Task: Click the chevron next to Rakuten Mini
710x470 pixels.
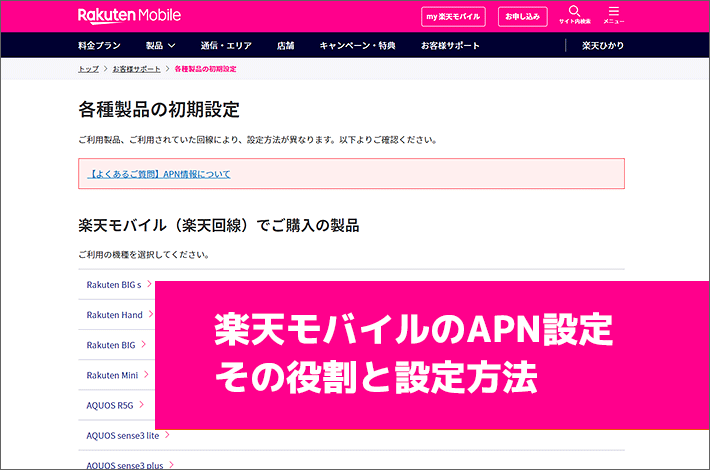Action: point(146,374)
